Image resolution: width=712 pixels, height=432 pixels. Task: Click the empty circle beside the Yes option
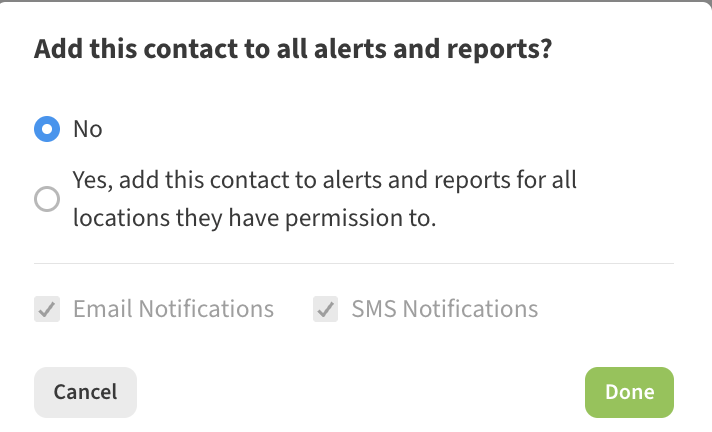46,200
